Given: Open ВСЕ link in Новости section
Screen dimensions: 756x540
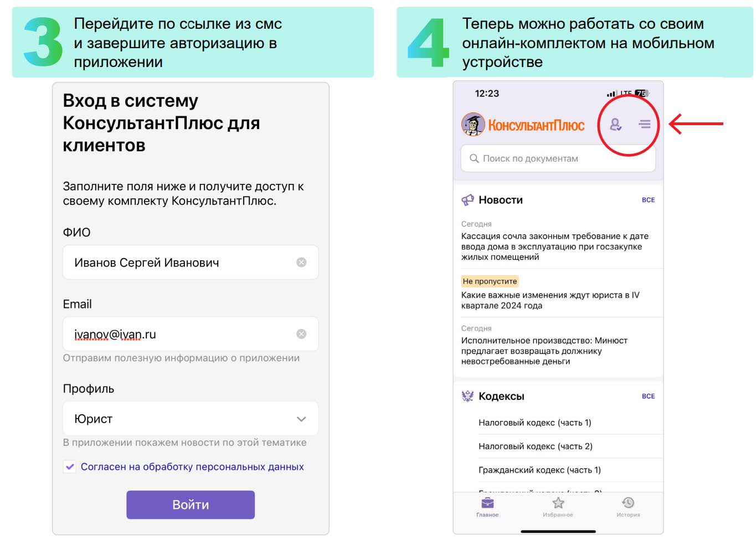Looking at the screenshot, I should click(648, 200).
